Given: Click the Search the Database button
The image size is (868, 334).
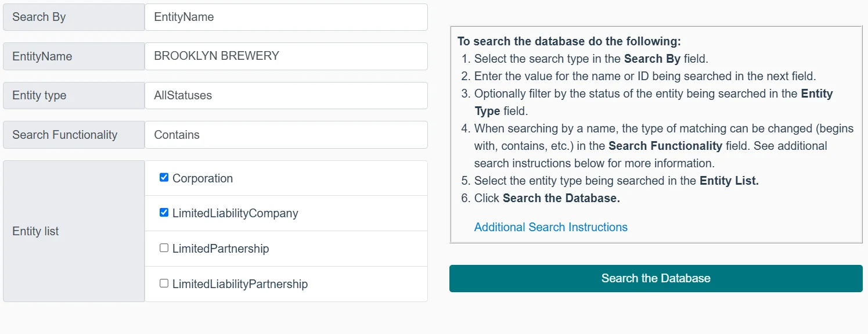Looking at the screenshot, I should point(656,278).
